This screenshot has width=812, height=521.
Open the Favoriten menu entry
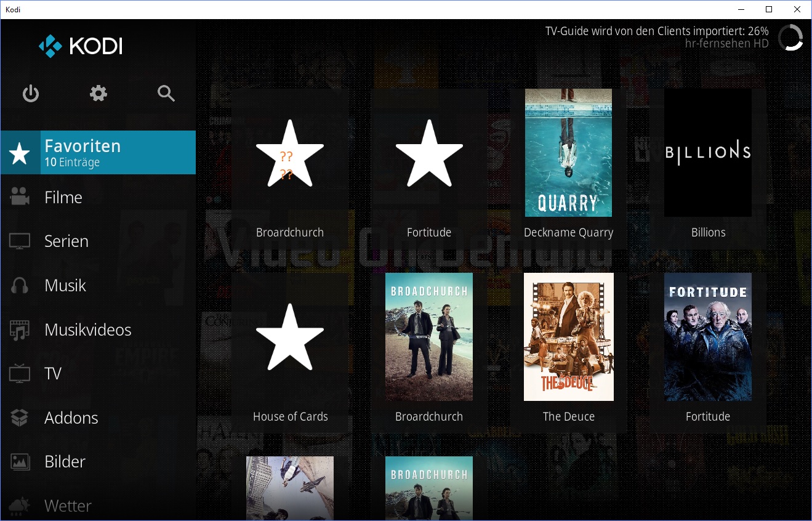pyautogui.click(x=98, y=153)
